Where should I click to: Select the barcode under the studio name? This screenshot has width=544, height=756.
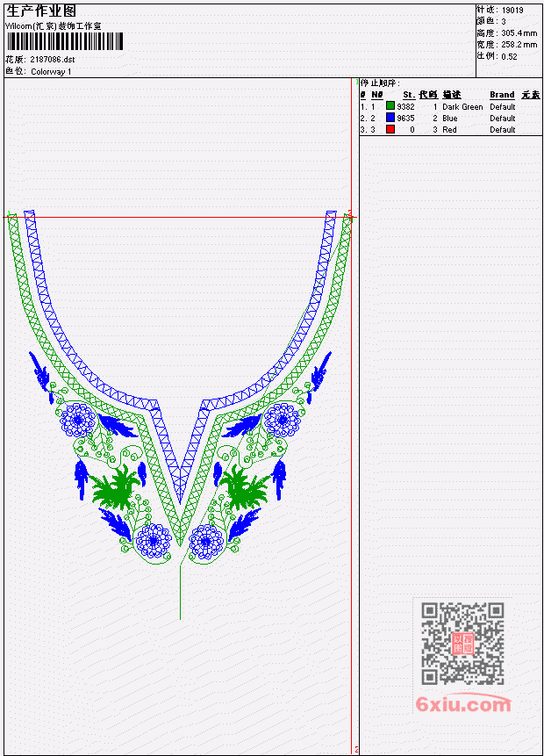click(x=65, y=41)
